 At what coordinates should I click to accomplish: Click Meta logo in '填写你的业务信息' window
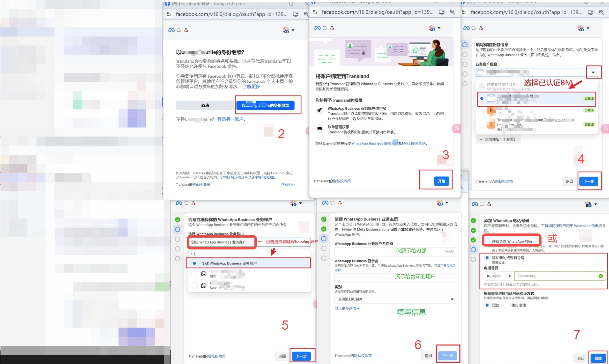467,29
